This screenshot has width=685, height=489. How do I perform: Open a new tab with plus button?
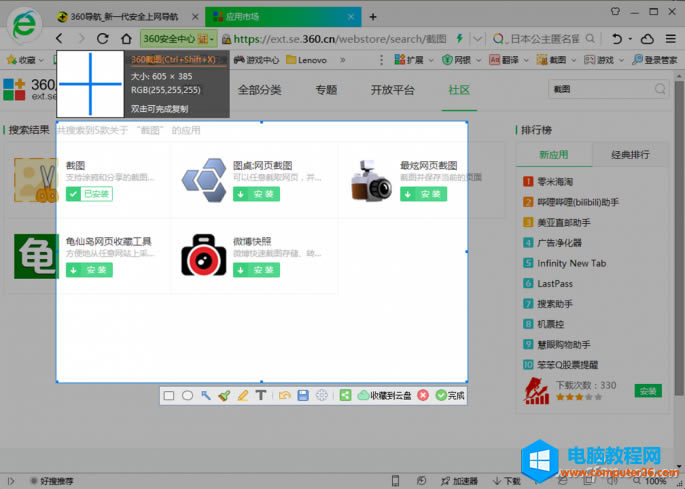373,16
